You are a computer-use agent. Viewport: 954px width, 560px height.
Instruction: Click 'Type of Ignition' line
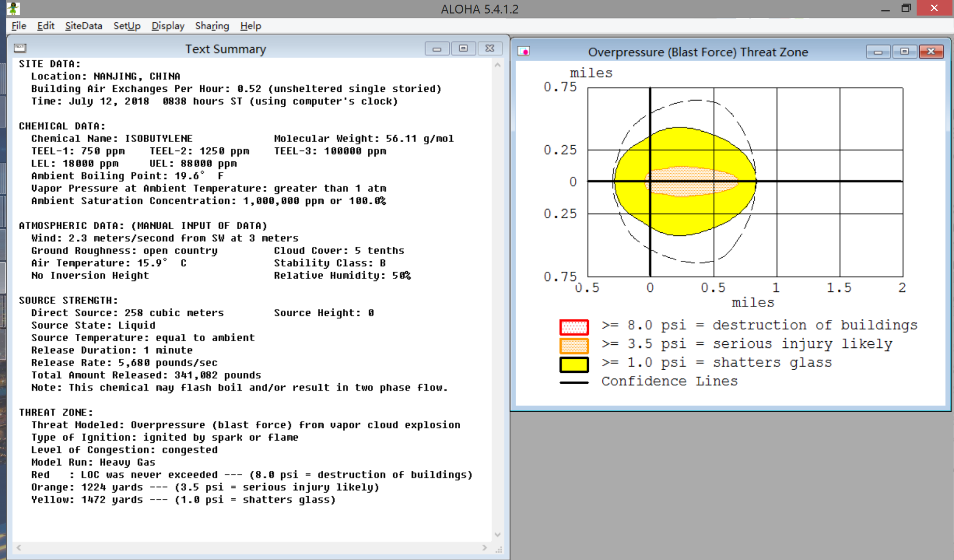point(165,437)
